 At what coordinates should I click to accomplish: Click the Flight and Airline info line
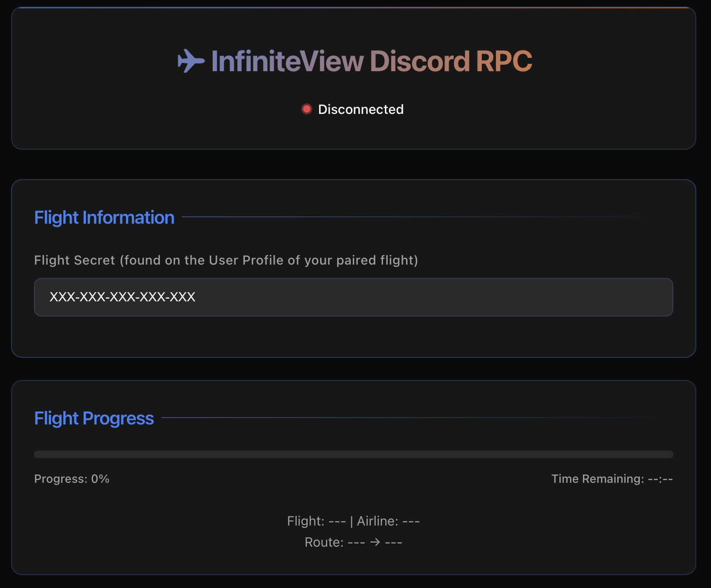tap(354, 521)
